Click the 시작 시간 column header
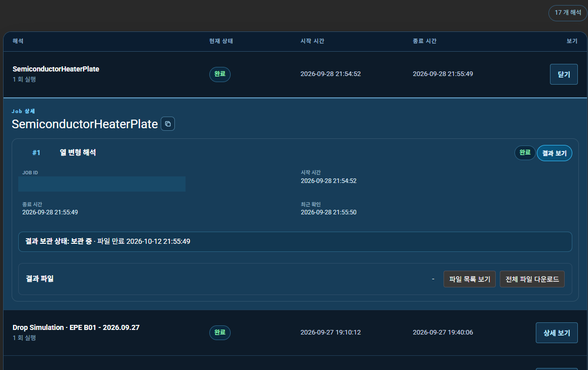 point(312,41)
